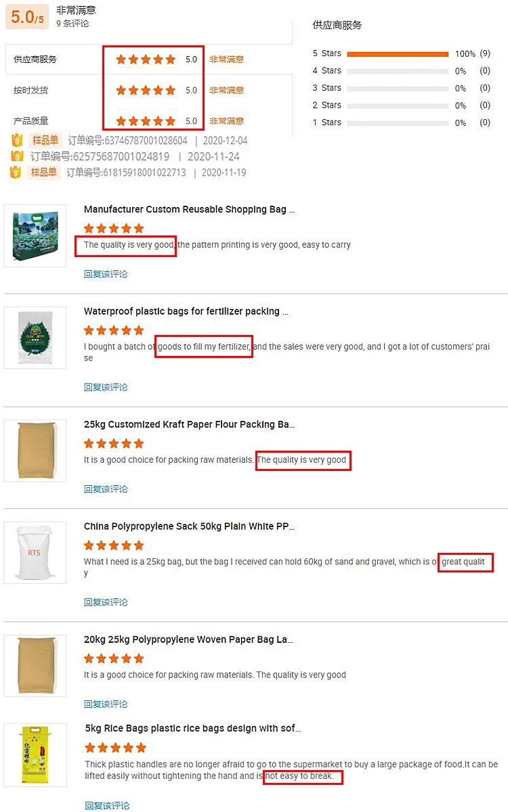Click the 5 Stars rating bar

click(x=398, y=53)
